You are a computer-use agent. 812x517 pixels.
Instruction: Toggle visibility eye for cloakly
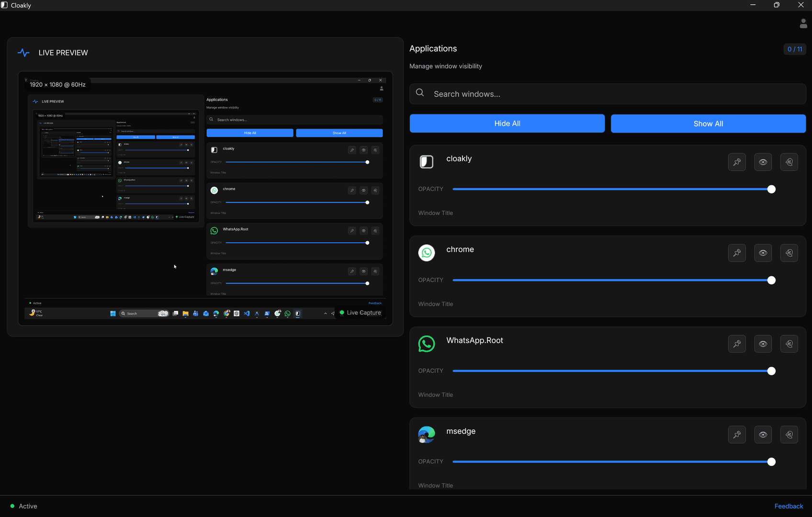763,162
